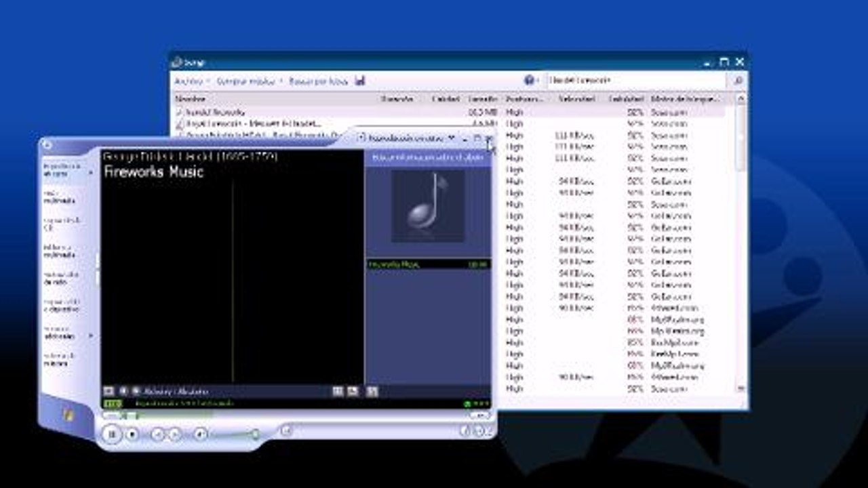This screenshot has width=868, height=488.
Task: Skip to the next track
Action: tap(174, 434)
